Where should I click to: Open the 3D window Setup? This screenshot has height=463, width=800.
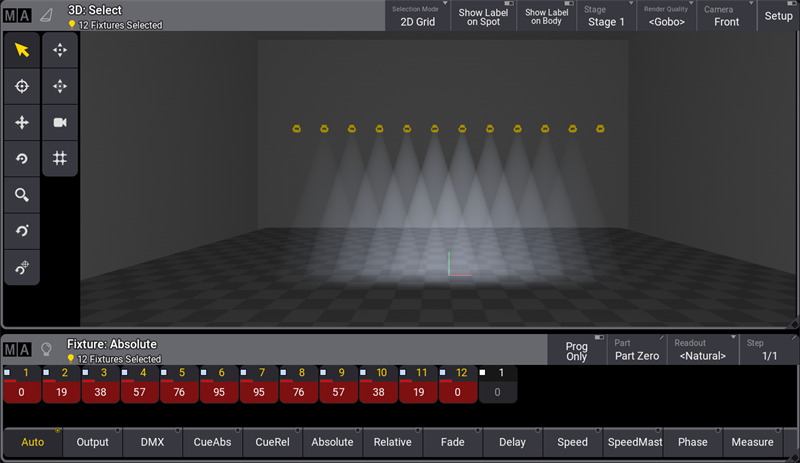tap(778, 16)
